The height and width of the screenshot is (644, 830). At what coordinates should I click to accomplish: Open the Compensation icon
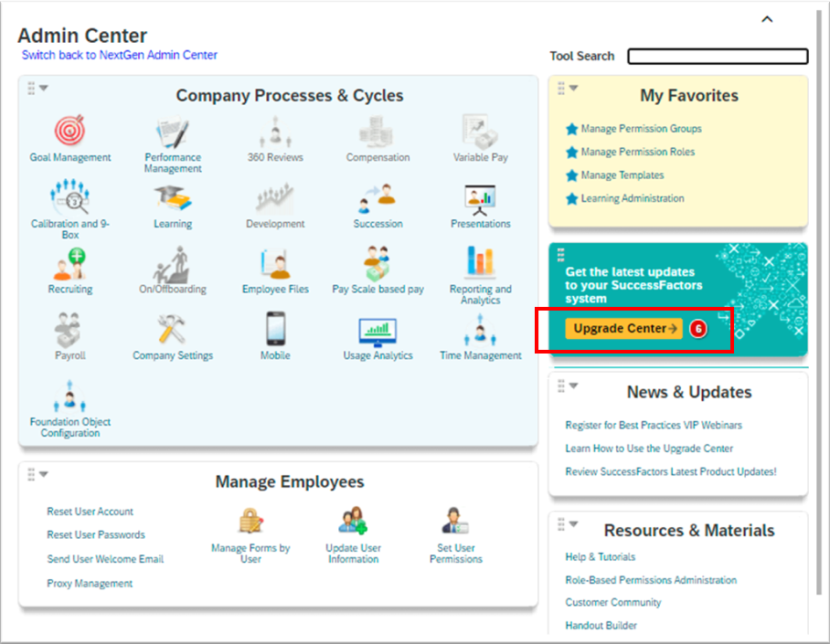377,132
